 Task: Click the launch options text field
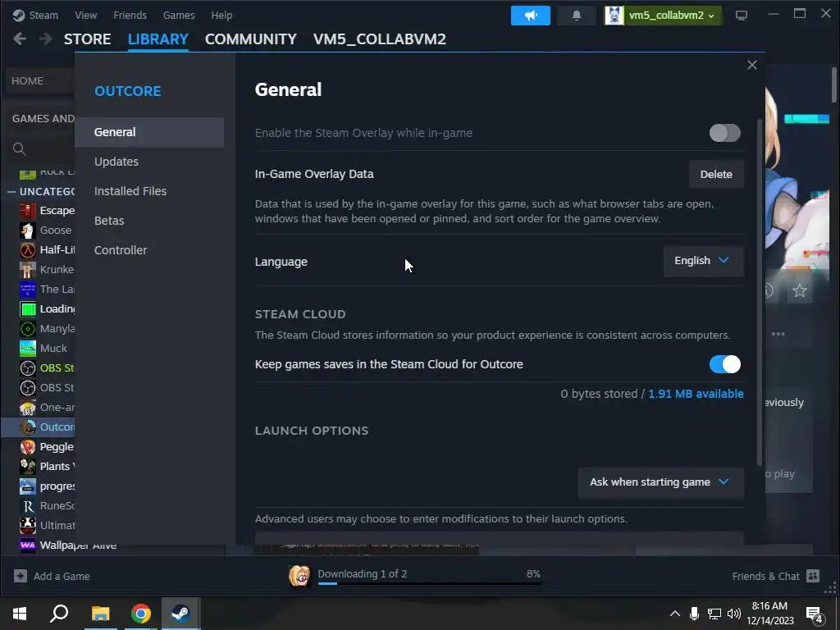(500, 538)
